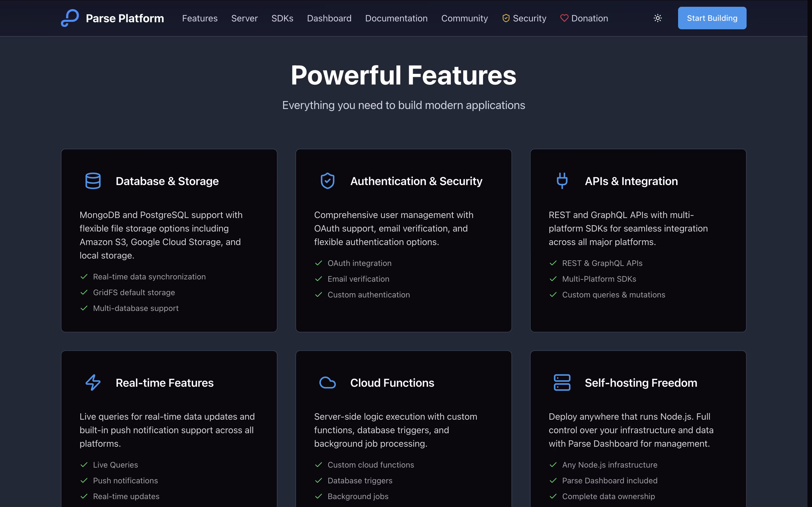Open the Dashboard navigation link
The height and width of the screenshot is (507, 812).
(x=329, y=18)
